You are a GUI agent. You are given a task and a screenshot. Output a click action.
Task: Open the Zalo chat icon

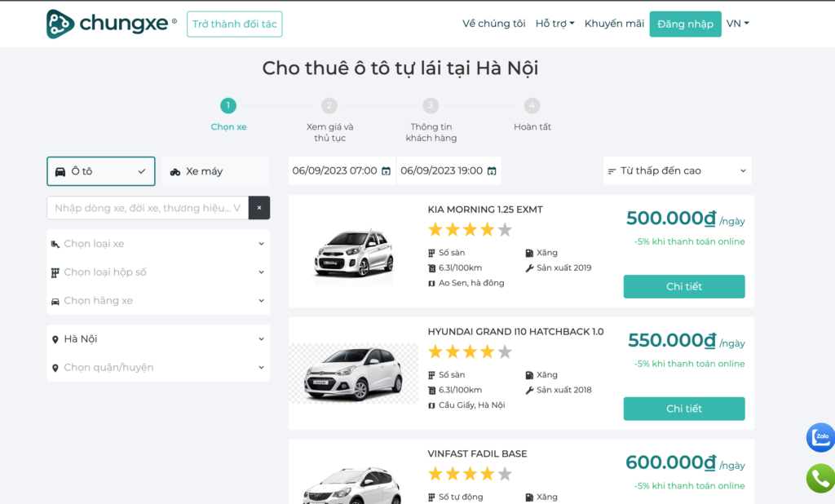click(x=820, y=437)
